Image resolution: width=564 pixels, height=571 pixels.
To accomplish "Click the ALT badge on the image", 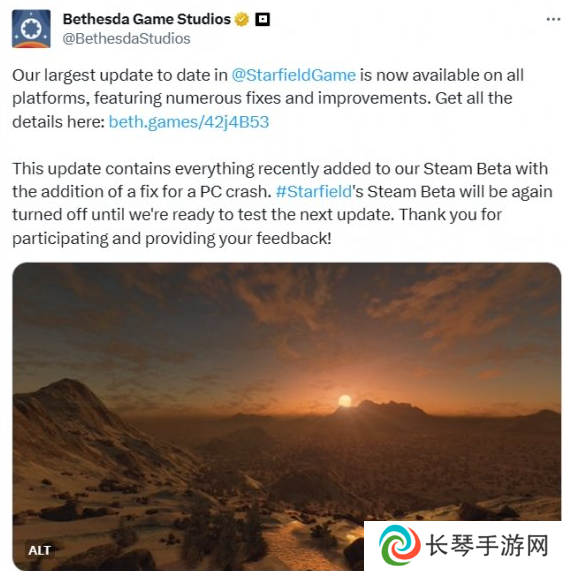I will click(39, 550).
